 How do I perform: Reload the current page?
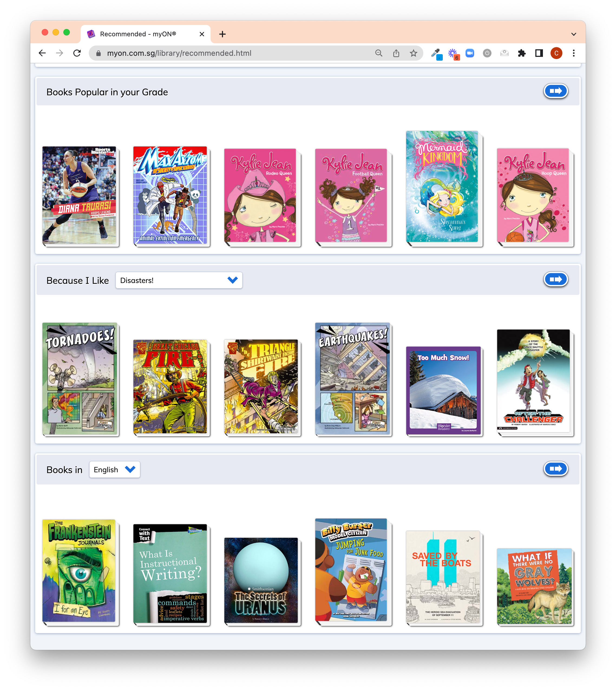click(x=77, y=53)
